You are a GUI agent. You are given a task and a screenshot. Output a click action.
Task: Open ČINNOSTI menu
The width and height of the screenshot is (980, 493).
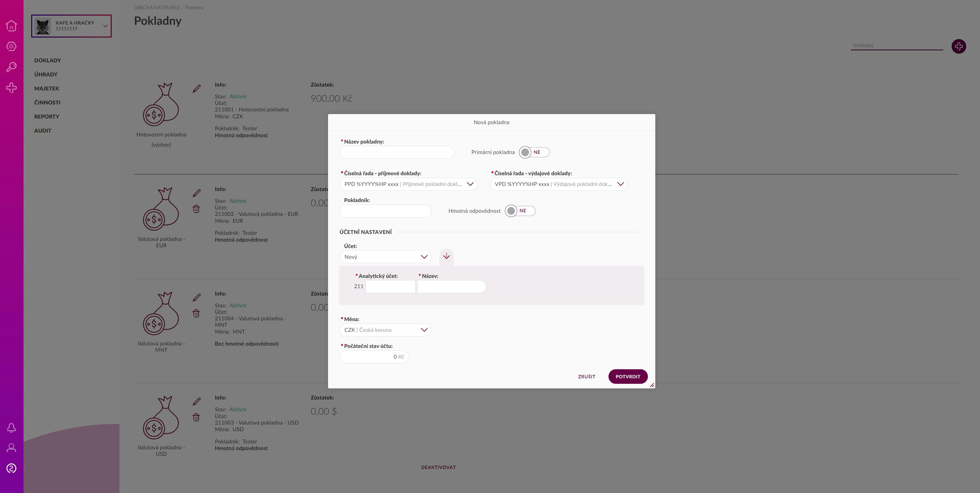point(47,103)
